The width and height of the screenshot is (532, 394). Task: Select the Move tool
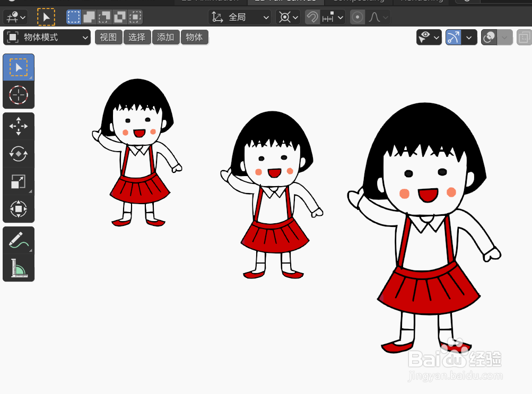tap(19, 126)
